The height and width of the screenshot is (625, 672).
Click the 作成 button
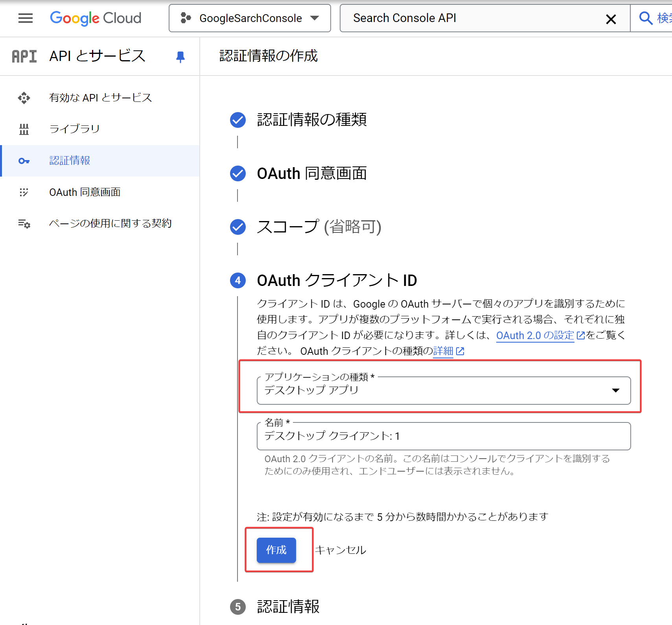[276, 550]
